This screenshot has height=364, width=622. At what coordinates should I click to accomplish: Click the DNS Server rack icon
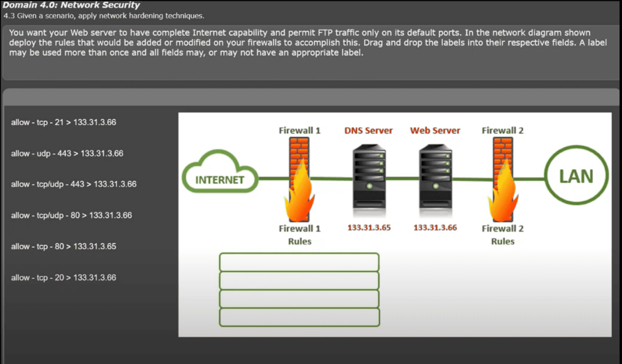[369, 178]
